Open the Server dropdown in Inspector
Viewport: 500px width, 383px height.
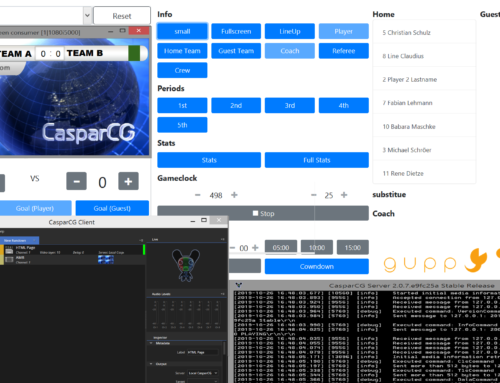click(x=203, y=373)
